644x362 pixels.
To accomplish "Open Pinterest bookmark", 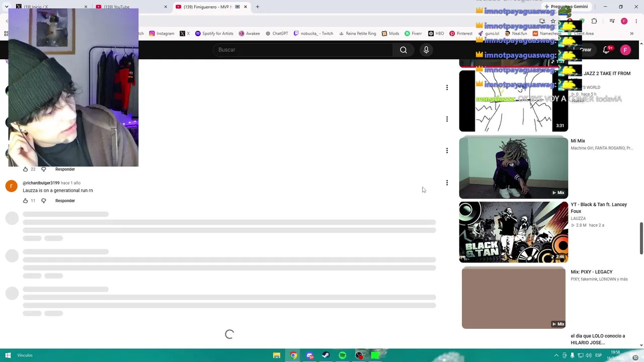I will 461,34.
